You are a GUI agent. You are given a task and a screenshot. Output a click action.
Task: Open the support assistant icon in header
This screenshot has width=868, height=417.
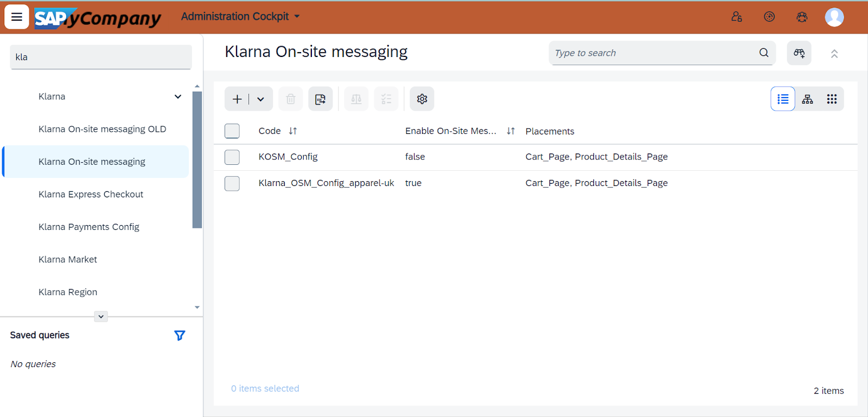pos(802,17)
